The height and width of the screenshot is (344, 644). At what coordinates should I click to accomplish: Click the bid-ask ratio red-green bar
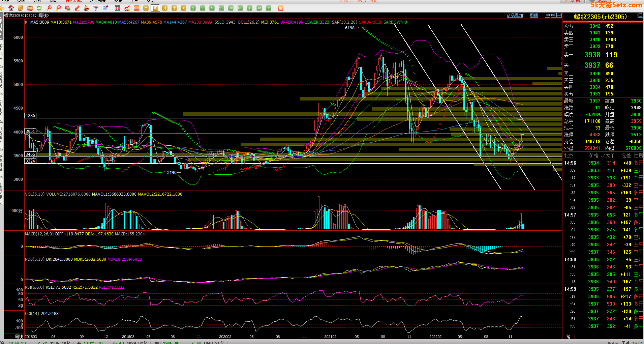click(x=603, y=22)
